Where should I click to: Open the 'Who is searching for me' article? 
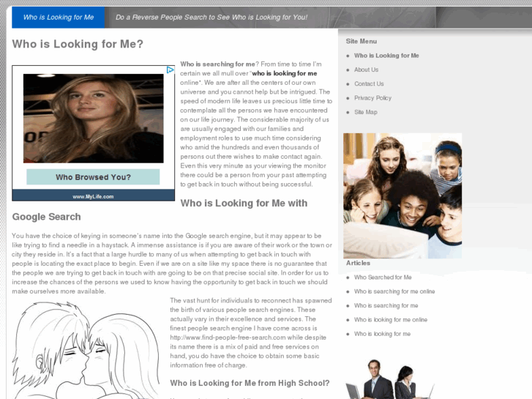coord(386,305)
